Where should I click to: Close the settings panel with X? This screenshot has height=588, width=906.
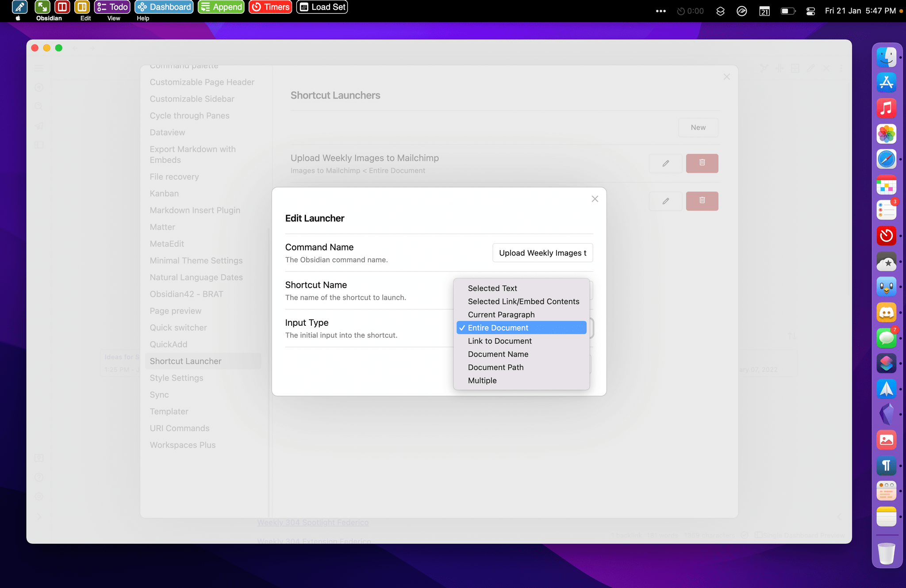727,77
